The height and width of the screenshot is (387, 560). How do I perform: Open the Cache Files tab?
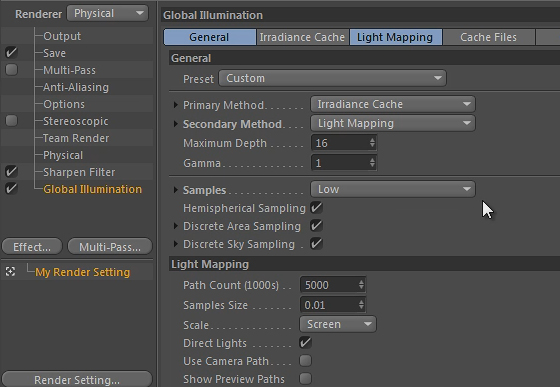[x=489, y=37]
